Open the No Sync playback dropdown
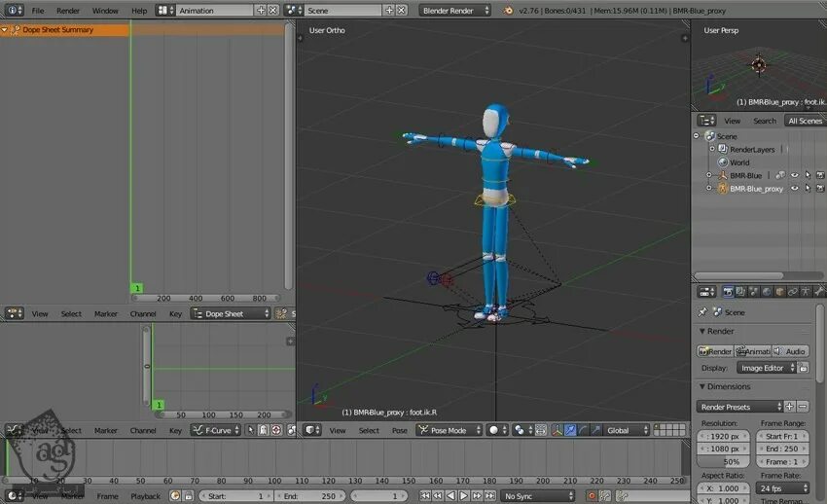827x504 pixels. click(x=538, y=496)
